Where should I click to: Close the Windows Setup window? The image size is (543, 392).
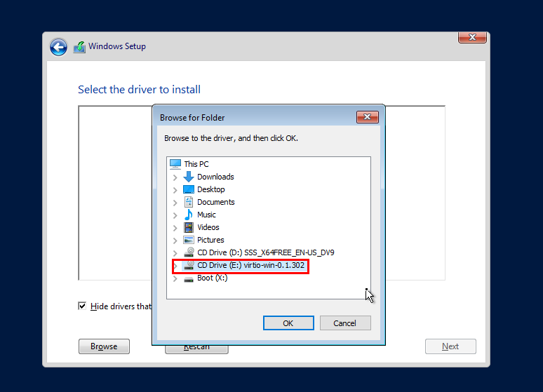472,37
